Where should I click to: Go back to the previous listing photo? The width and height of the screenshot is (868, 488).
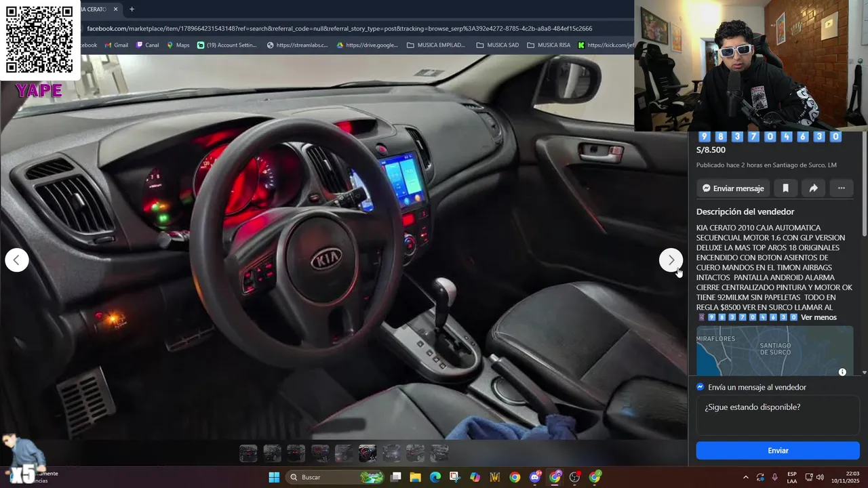[17, 260]
